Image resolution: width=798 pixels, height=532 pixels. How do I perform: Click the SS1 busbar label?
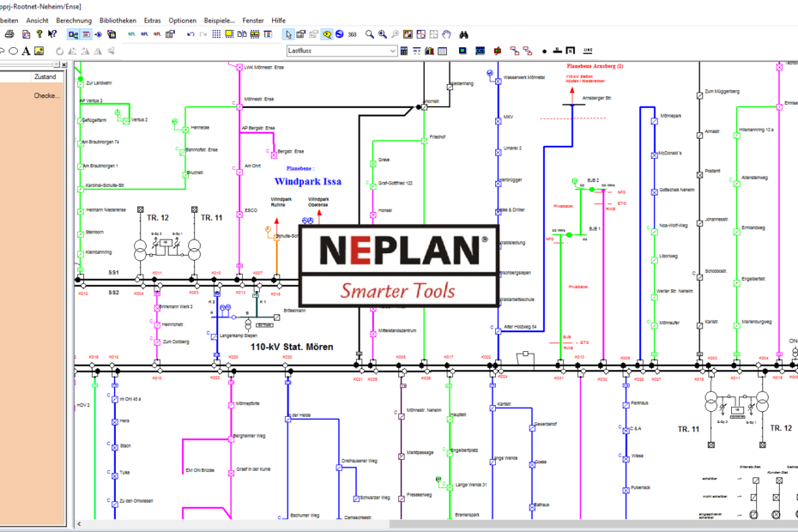click(x=113, y=272)
